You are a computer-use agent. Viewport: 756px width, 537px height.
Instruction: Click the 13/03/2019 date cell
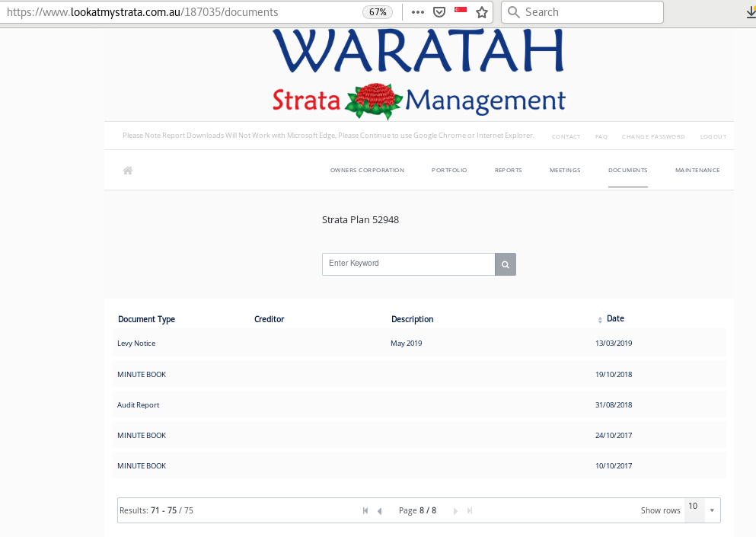pos(614,344)
